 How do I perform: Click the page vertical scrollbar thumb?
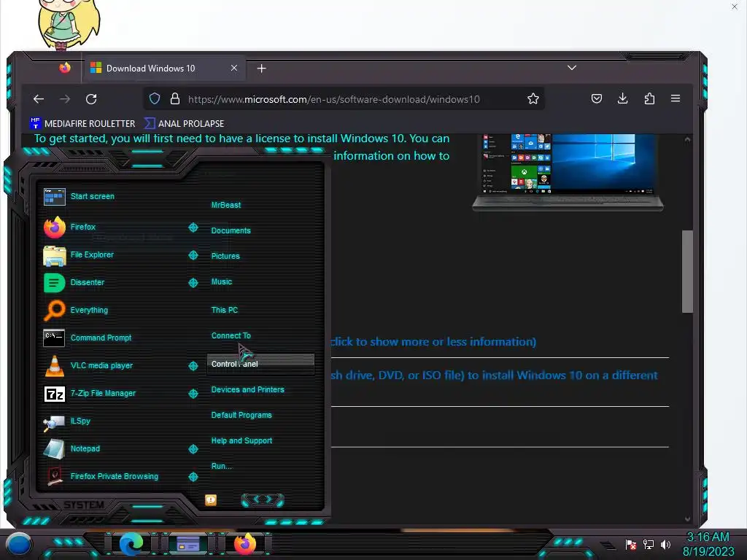[x=687, y=271]
